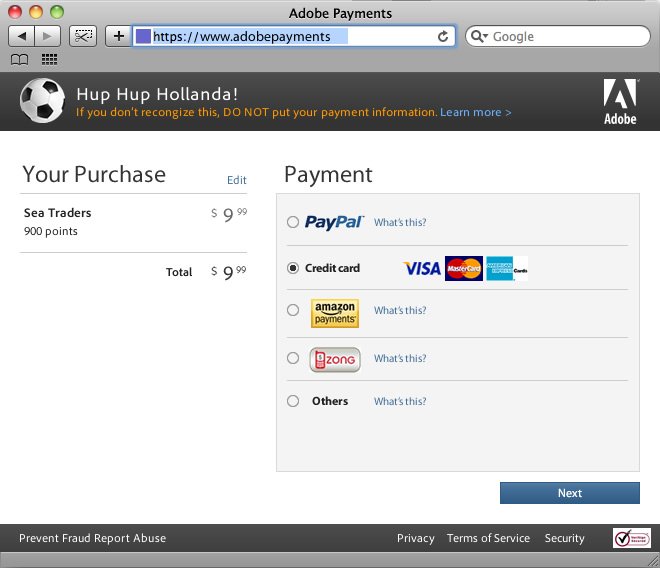Image resolution: width=660 pixels, height=568 pixels.
Task: Click the Zong logo
Action: click(335, 360)
